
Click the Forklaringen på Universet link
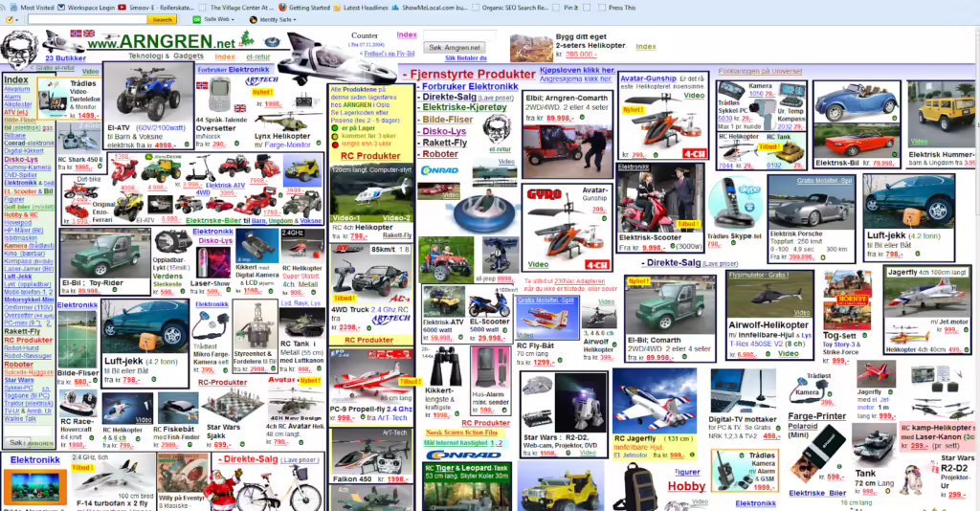tap(760, 71)
